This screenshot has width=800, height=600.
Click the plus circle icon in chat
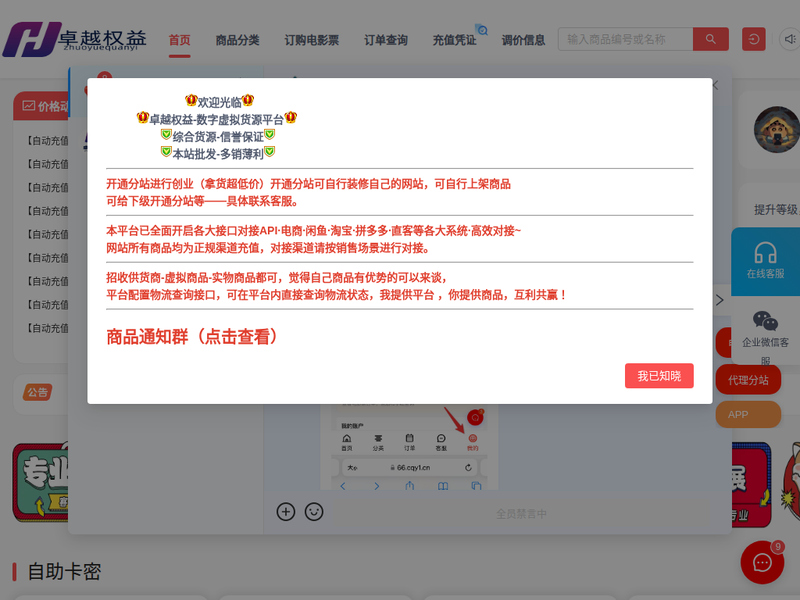point(286,511)
